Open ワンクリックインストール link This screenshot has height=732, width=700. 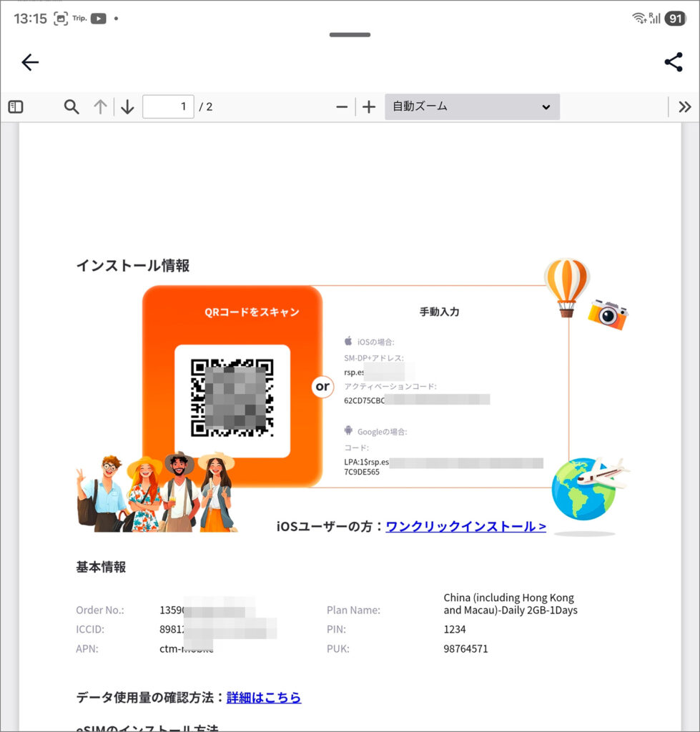pyautogui.click(x=465, y=527)
